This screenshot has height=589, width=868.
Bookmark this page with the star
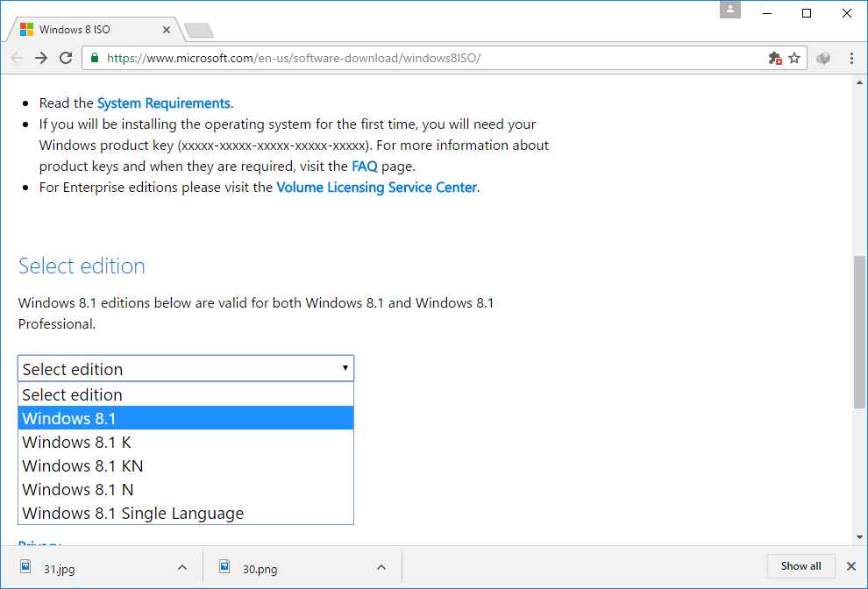pyautogui.click(x=794, y=58)
